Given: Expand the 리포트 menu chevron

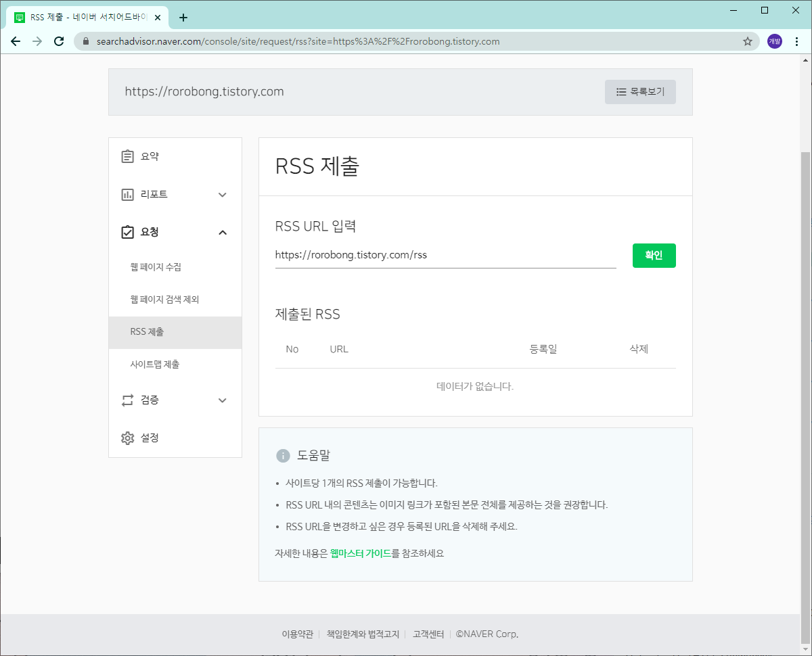Looking at the screenshot, I should point(223,195).
